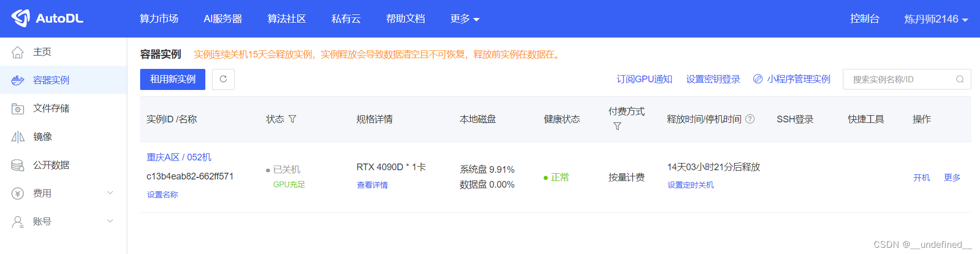
Task: Refresh the instance list
Action: tap(223, 79)
